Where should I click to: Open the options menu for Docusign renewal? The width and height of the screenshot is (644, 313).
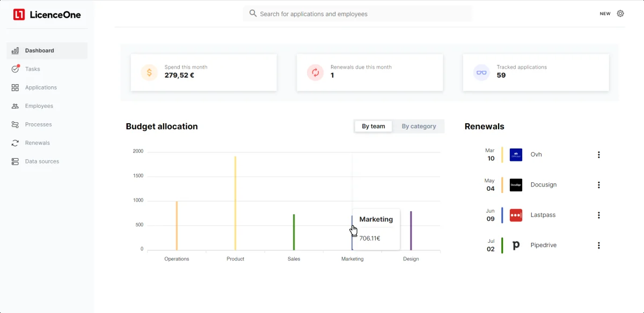click(599, 185)
